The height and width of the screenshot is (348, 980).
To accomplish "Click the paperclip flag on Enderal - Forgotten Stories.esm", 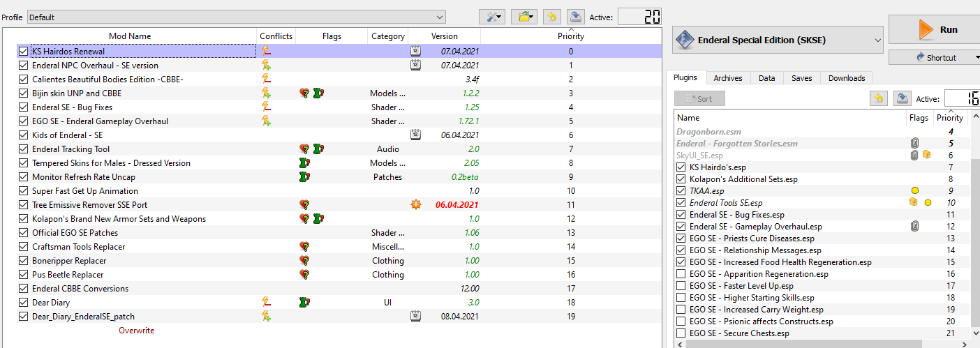I will click(914, 143).
